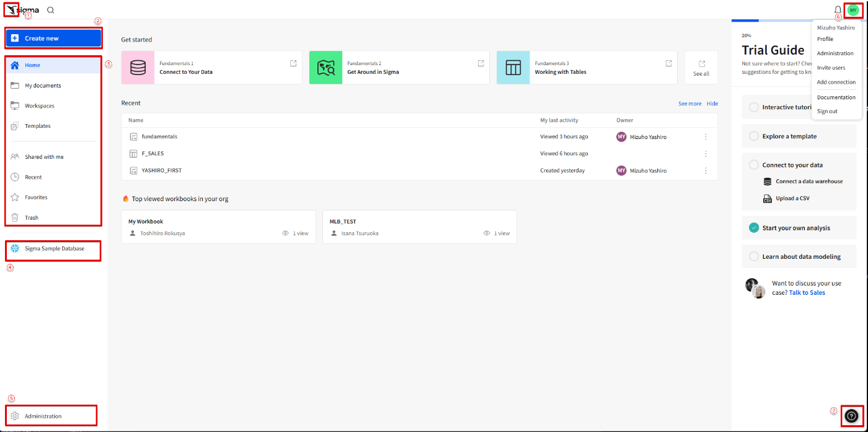Click the Trash bin icon in sidebar
The width and height of the screenshot is (868, 432).
(15, 217)
